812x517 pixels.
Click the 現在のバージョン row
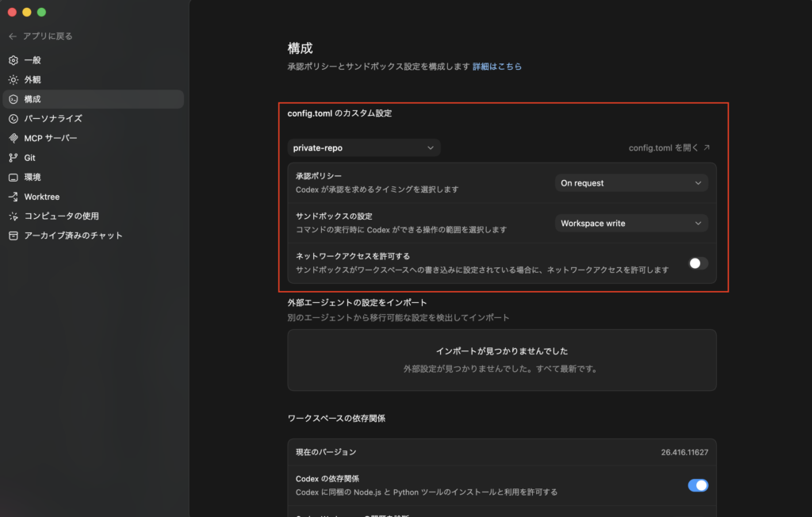(x=501, y=452)
